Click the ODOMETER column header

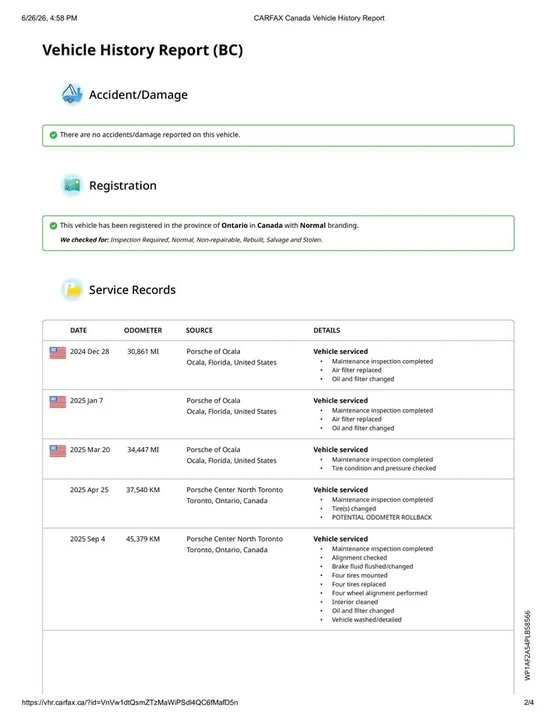coord(143,330)
